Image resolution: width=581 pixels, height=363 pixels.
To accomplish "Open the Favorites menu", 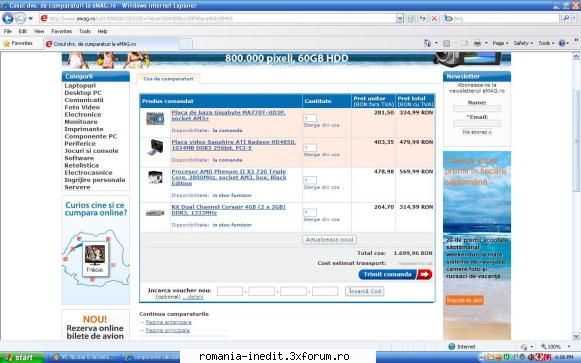I will tap(62, 31).
